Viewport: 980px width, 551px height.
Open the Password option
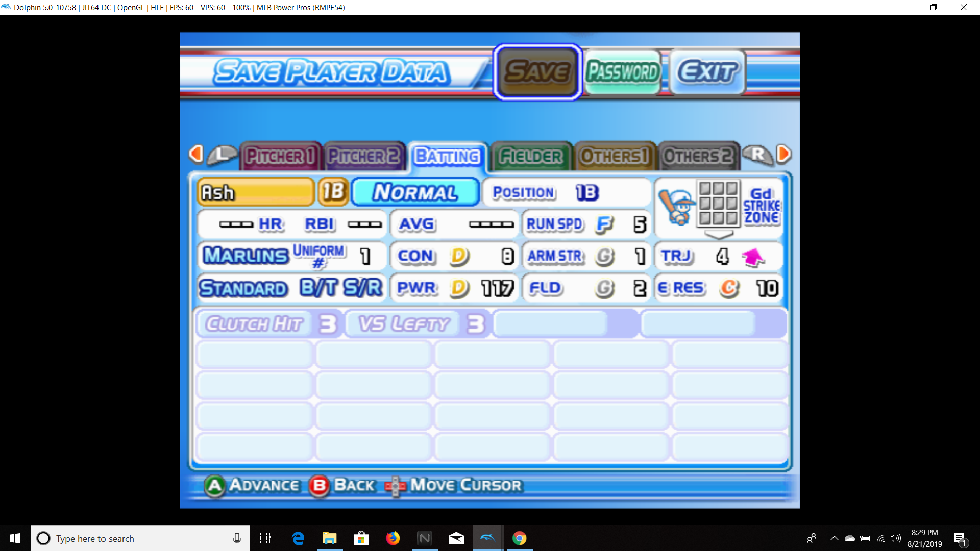point(623,71)
